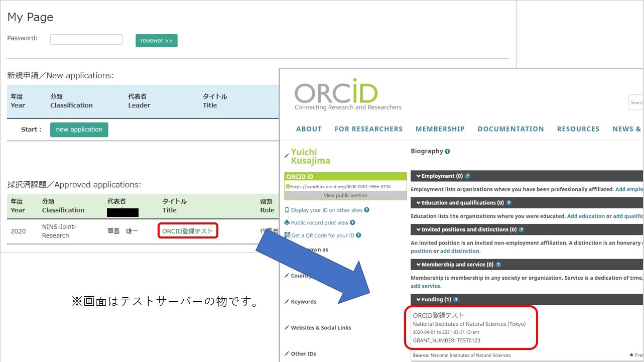644x362 pixels.
Task: Open help for Display your iD on other sites
Action: point(366,210)
